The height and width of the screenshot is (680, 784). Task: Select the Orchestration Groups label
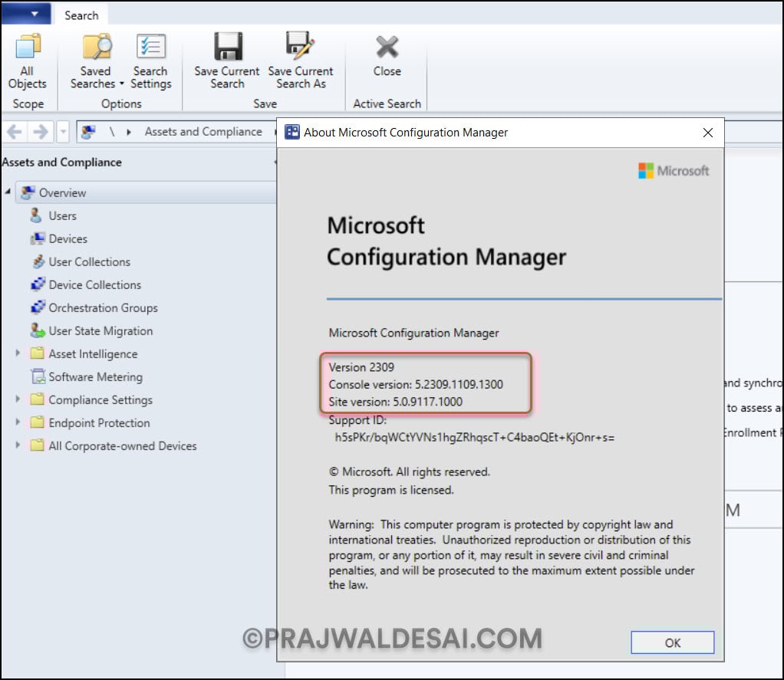coord(103,308)
